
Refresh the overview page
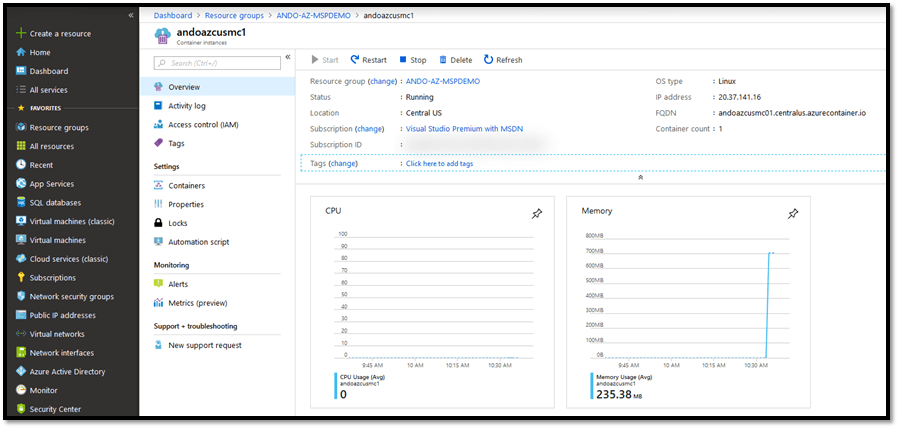coord(503,60)
